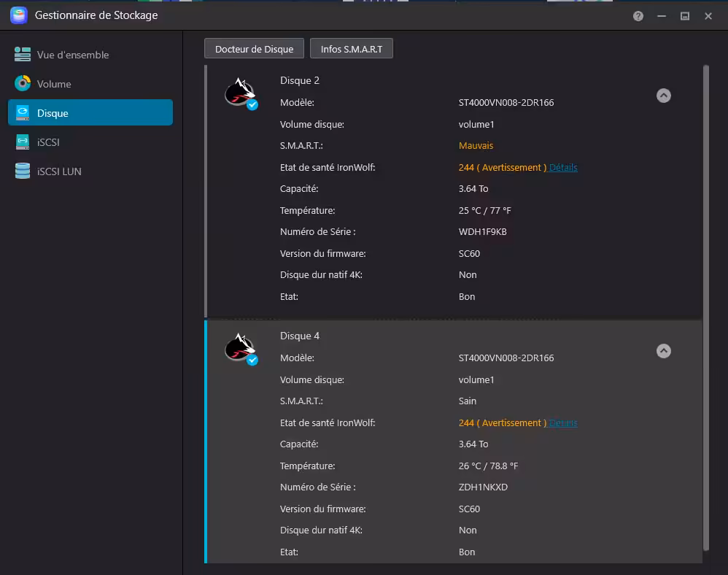Screen dimensions: 728x575
Task: Click Disque 2 capacity 3.64 To
Action: click(473, 188)
